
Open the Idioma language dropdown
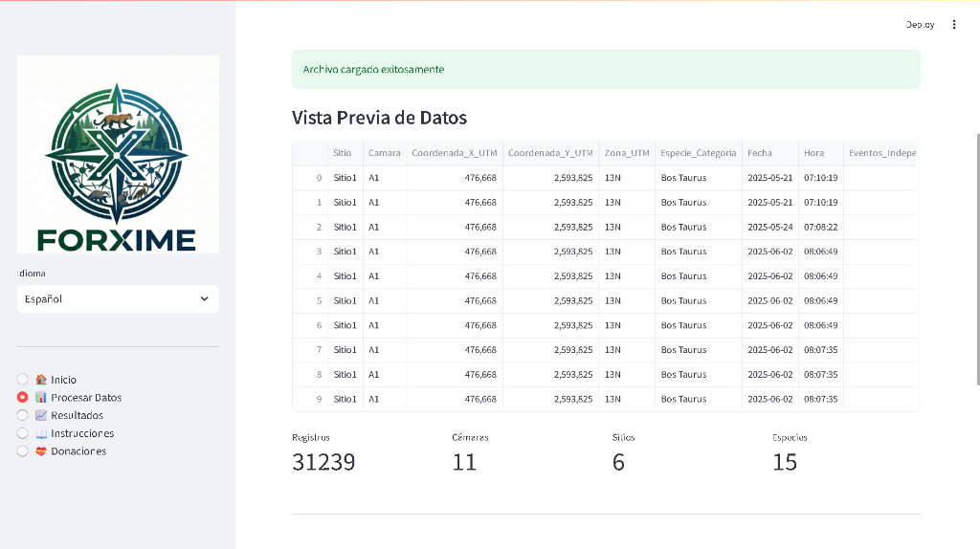(x=118, y=298)
